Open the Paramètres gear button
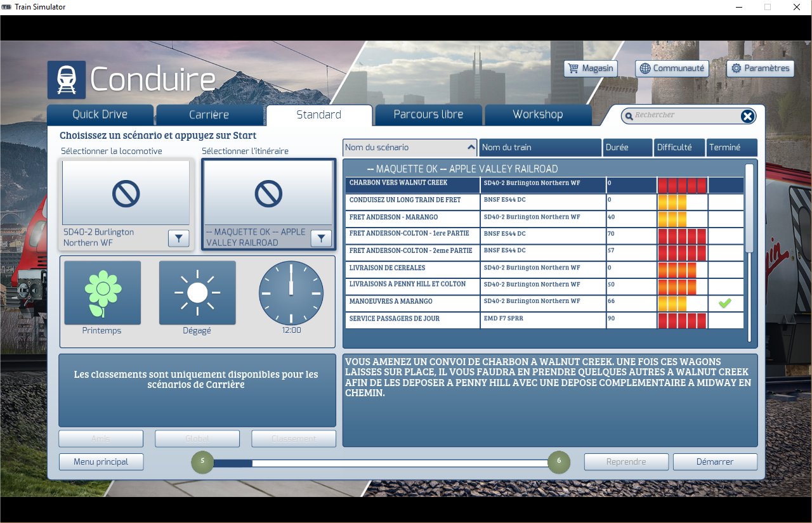812x523 pixels. pyautogui.click(x=761, y=68)
